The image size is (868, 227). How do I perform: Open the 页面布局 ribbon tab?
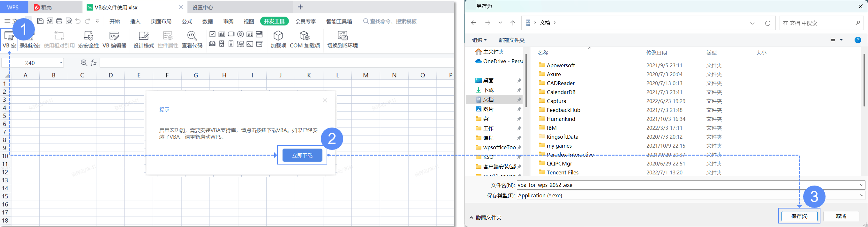pyautogui.click(x=161, y=22)
